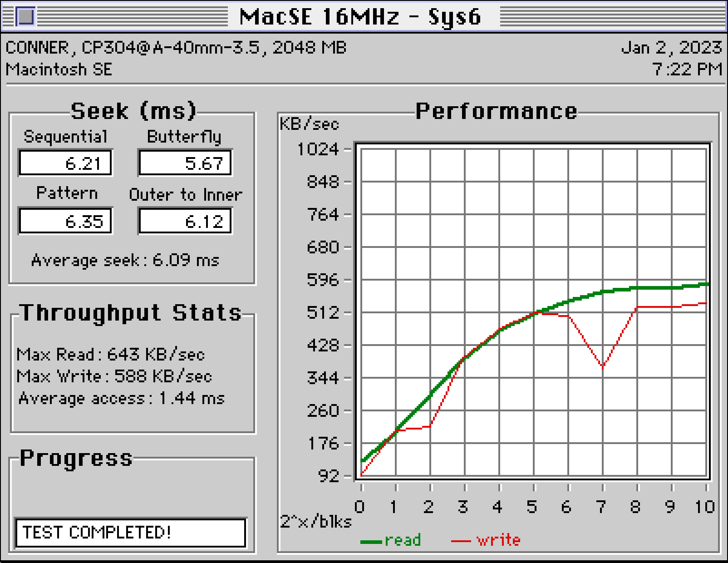Click the Max Read throughput line
The height and width of the screenshot is (563, 728).
(110, 354)
